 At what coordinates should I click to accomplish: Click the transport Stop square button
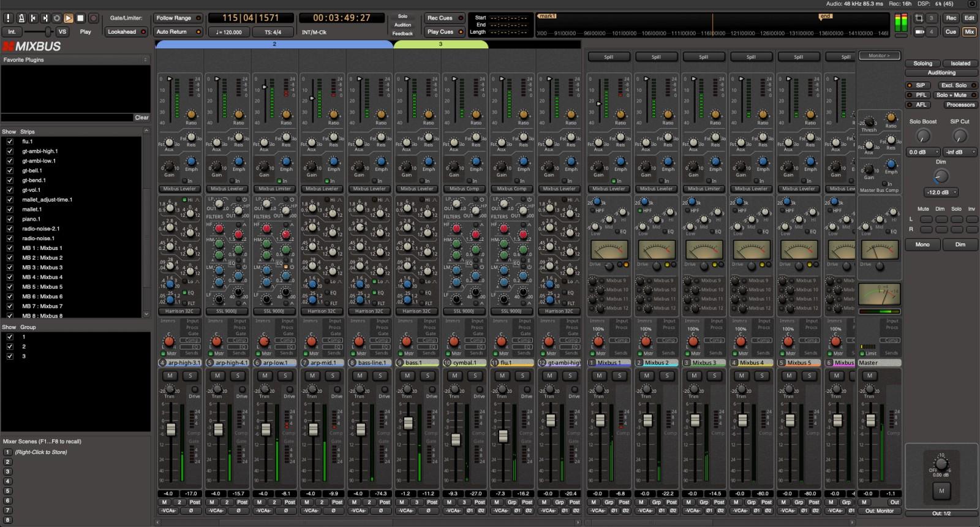coord(80,18)
